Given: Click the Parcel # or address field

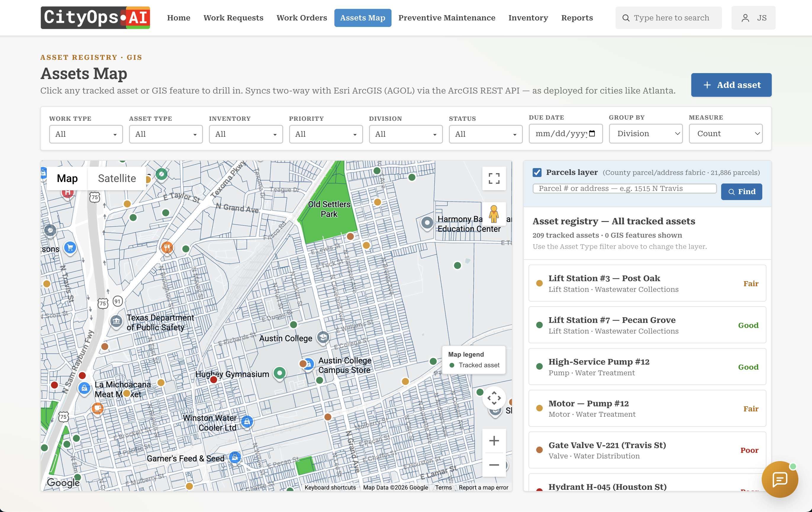Looking at the screenshot, I should click(x=624, y=188).
